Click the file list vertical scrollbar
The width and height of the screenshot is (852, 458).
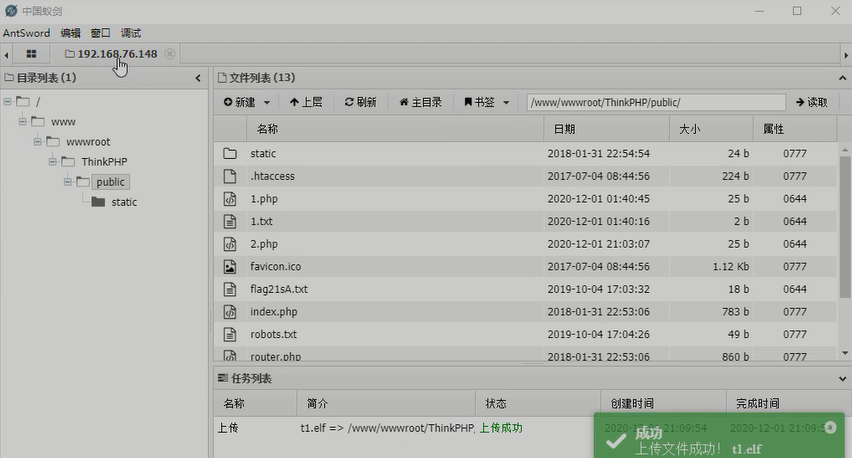pos(844,227)
